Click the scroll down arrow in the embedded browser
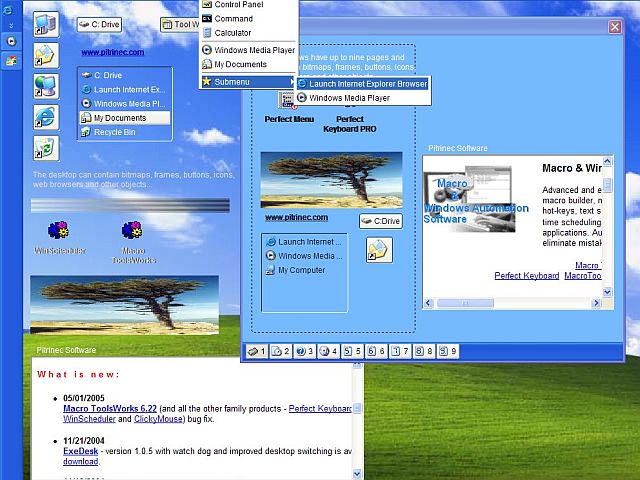Image resolution: width=640 pixels, height=480 pixels. tap(607, 292)
